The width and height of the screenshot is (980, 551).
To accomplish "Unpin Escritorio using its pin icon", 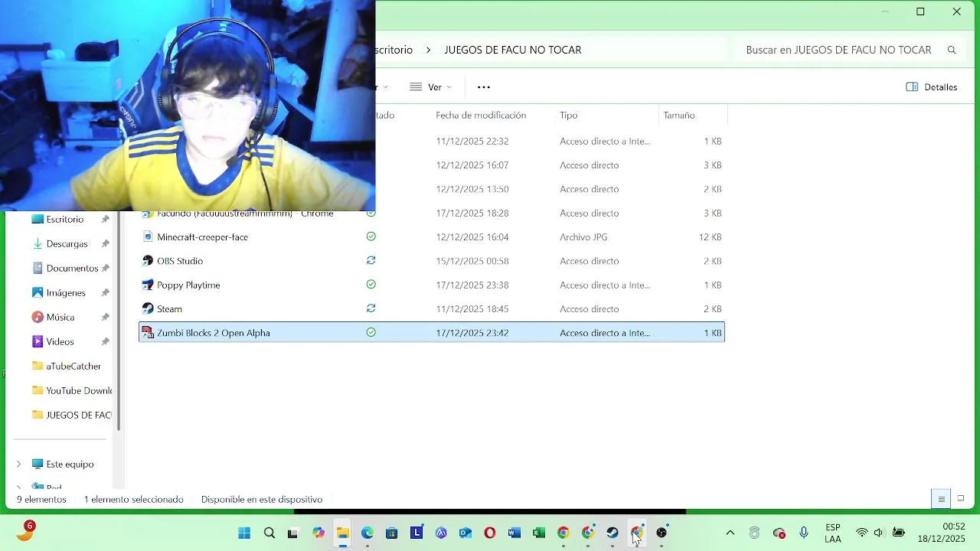I will tap(106, 220).
